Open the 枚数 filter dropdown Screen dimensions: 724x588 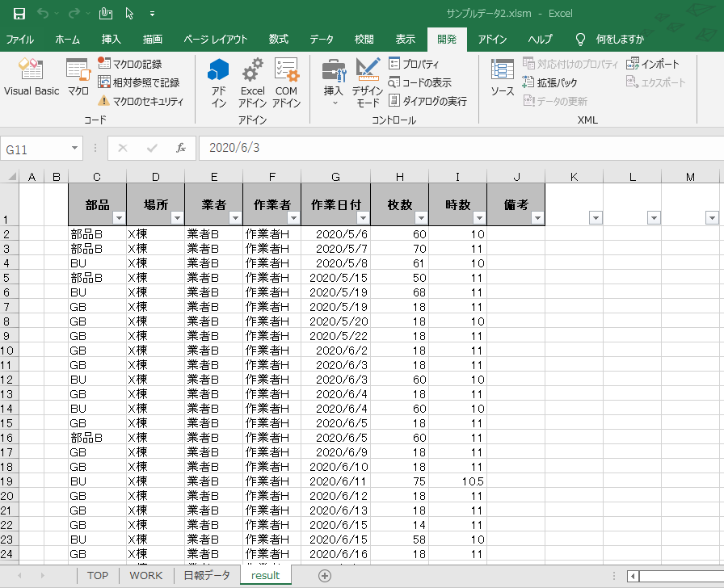point(421,218)
